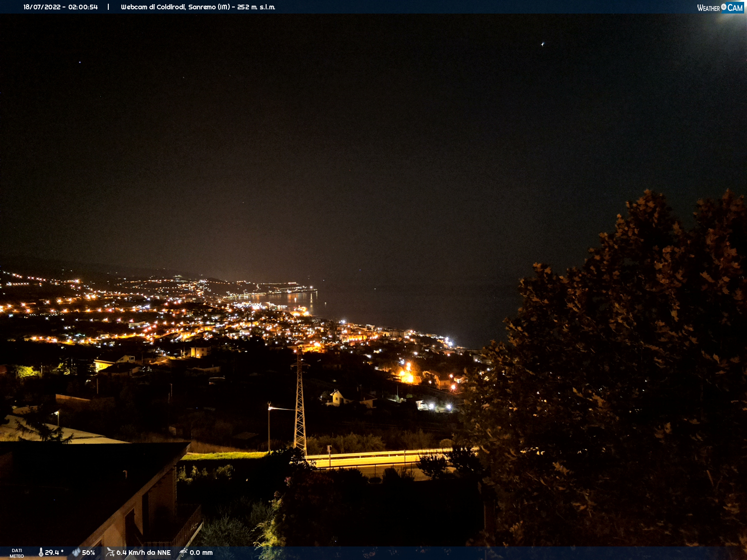This screenshot has width=747, height=560.
Task: Click the thermometer temperature icon
Action: (x=41, y=553)
